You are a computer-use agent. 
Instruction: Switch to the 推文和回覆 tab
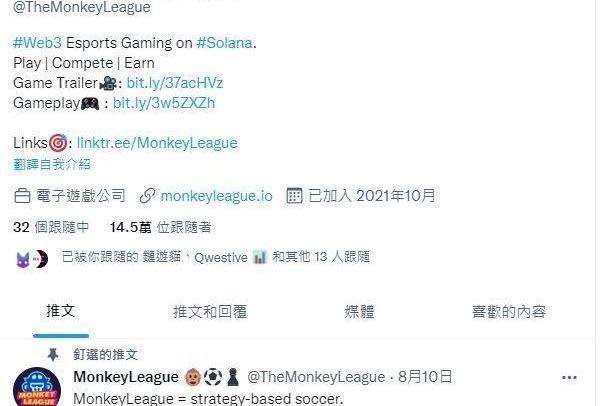pyautogui.click(x=210, y=312)
